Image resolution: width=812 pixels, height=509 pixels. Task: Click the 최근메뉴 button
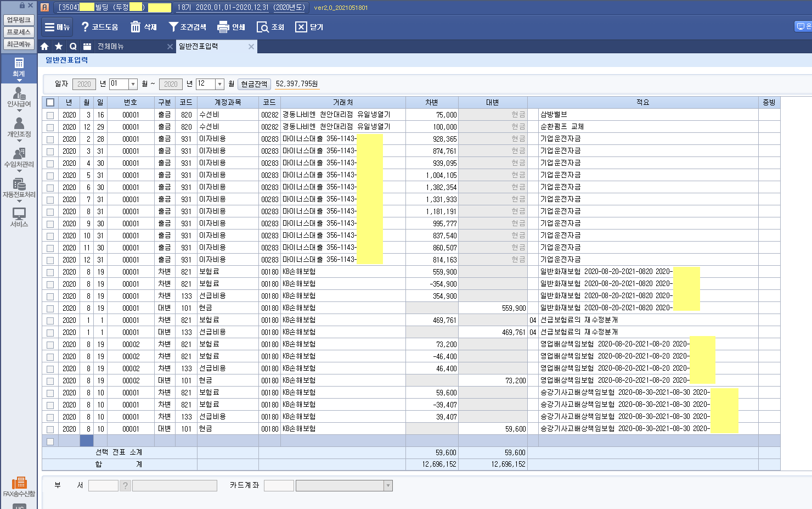[x=19, y=44]
